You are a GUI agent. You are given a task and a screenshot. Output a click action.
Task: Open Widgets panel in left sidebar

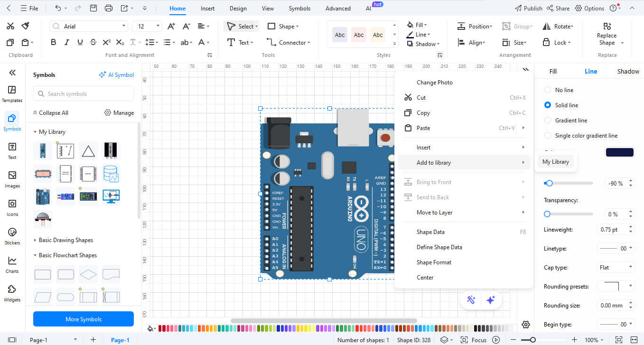click(12, 293)
